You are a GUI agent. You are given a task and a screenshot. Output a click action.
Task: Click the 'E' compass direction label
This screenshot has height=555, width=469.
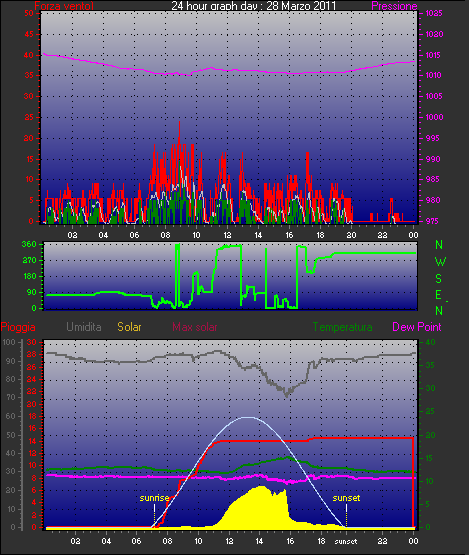[x=438, y=294]
